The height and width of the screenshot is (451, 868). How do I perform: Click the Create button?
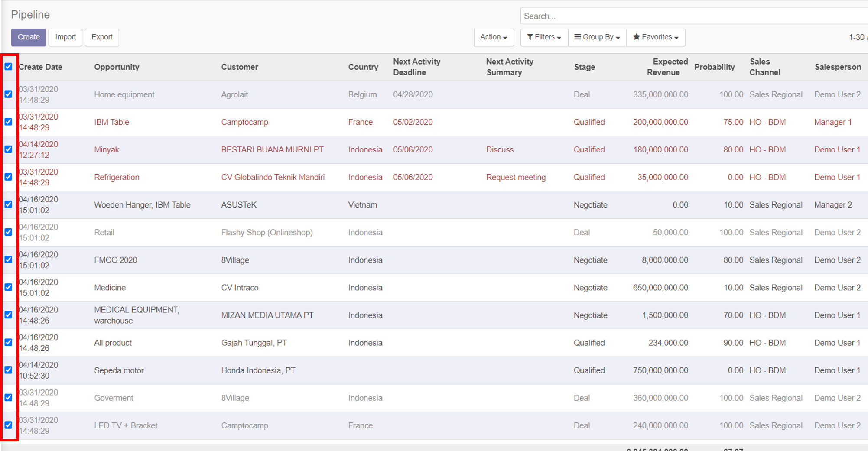point(29,37)
